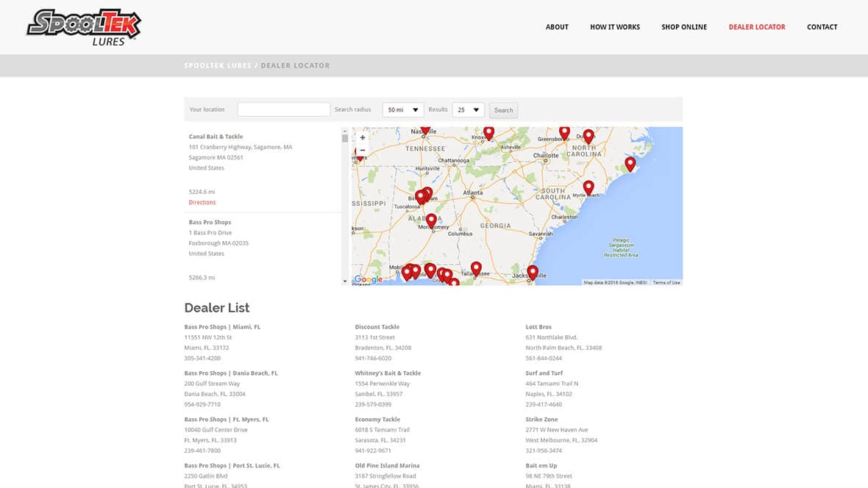Click the map pin near Nashville
Image resolution: width=868 pixels, height=488 pixels.
point(424,129)
